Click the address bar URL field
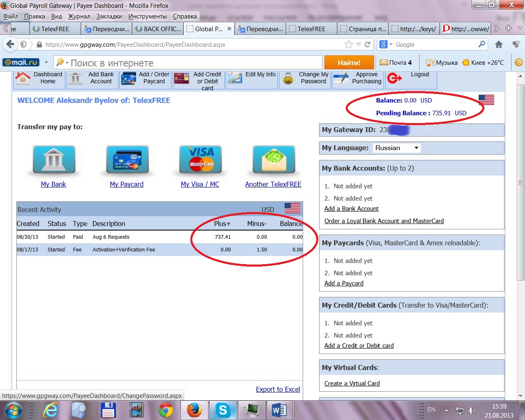 [x=193, y=44]
